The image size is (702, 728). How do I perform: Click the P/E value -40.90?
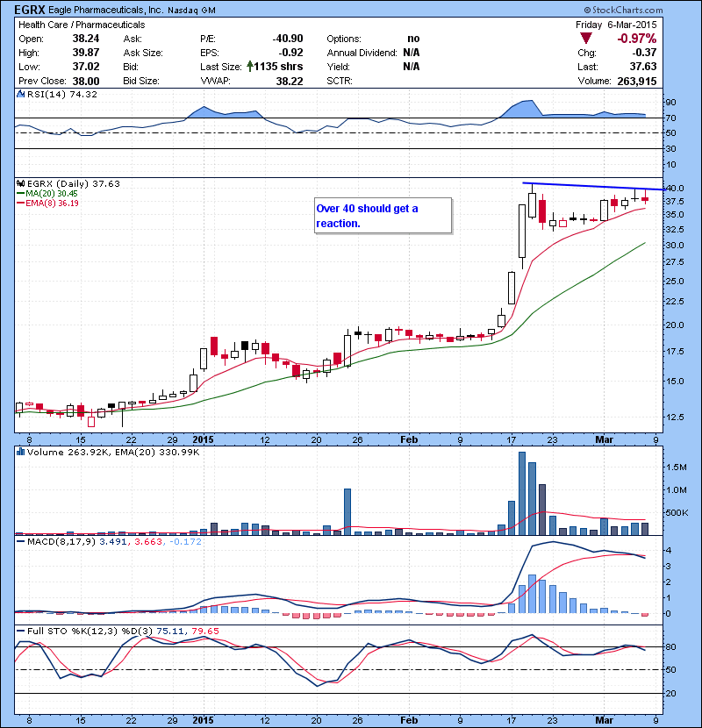288,39
